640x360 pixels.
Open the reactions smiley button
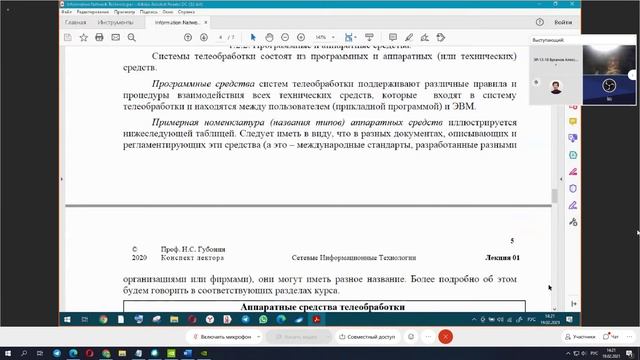click(411, 337)
